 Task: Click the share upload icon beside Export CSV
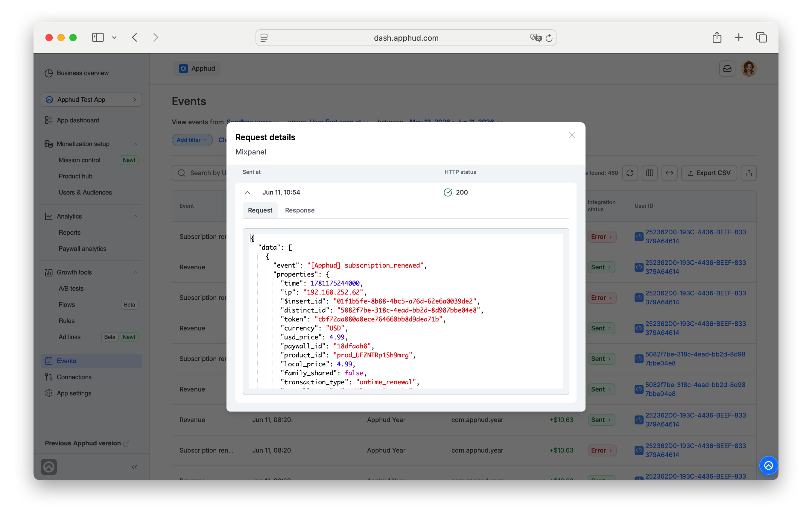pos(749,173)
